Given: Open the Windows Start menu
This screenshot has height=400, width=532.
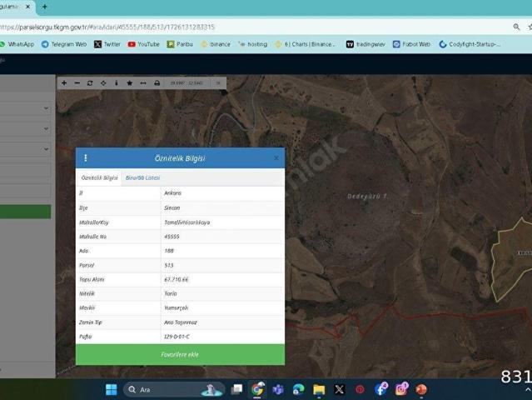Looking at the screenshot, I should (x=112, y=389).
